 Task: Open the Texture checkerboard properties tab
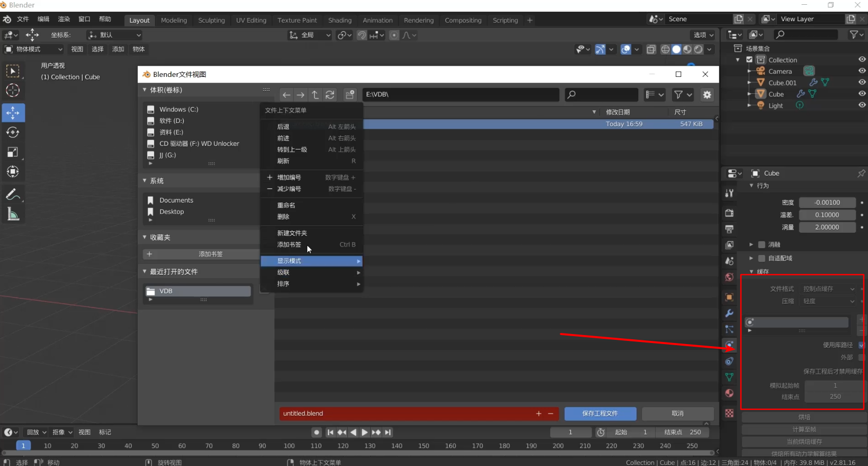[729, 413]
